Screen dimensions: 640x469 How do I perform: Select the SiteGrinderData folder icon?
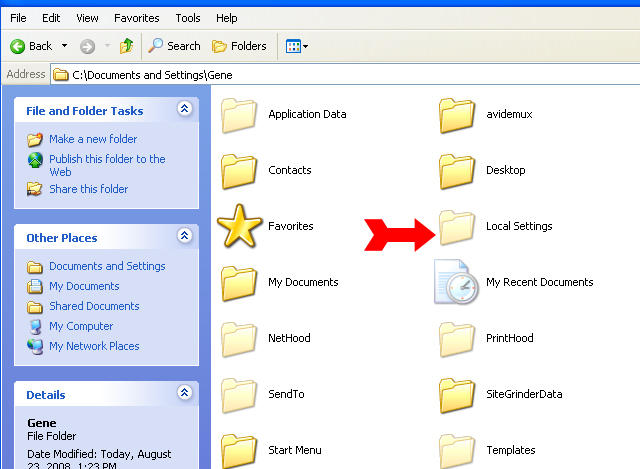[457, 395]
